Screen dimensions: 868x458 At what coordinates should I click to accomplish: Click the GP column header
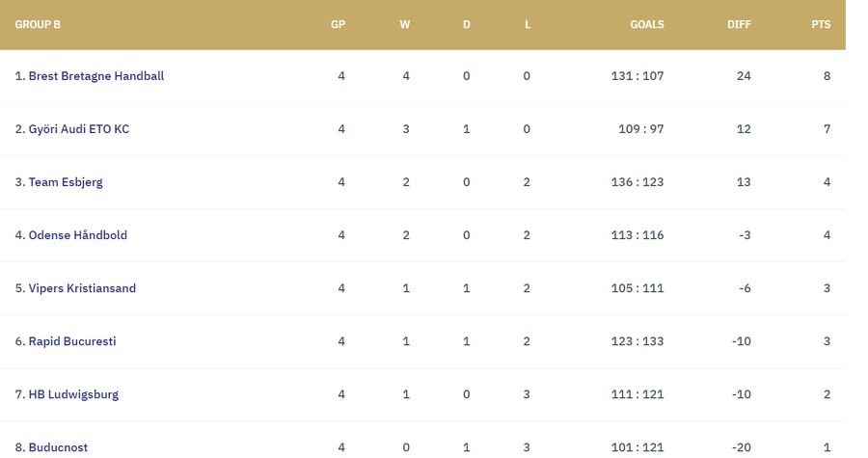[338, 24]
